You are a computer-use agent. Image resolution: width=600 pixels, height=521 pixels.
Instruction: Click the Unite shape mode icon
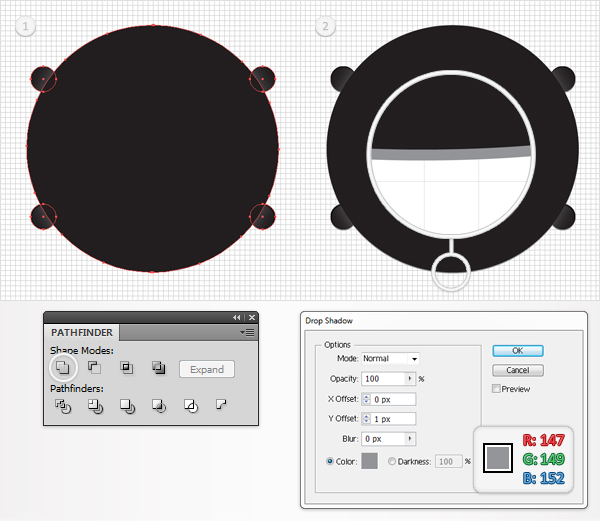(63, 368)
